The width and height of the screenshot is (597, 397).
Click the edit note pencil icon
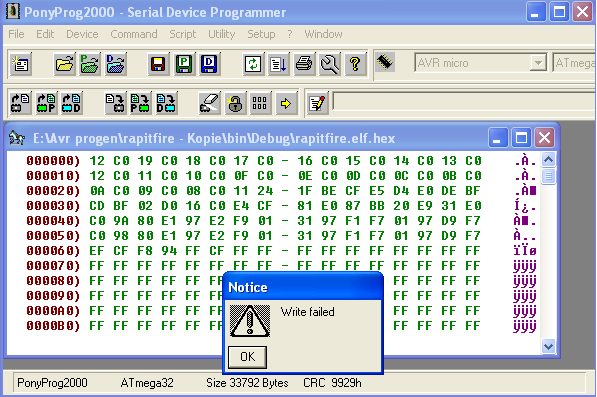click(x=317, y=103)
